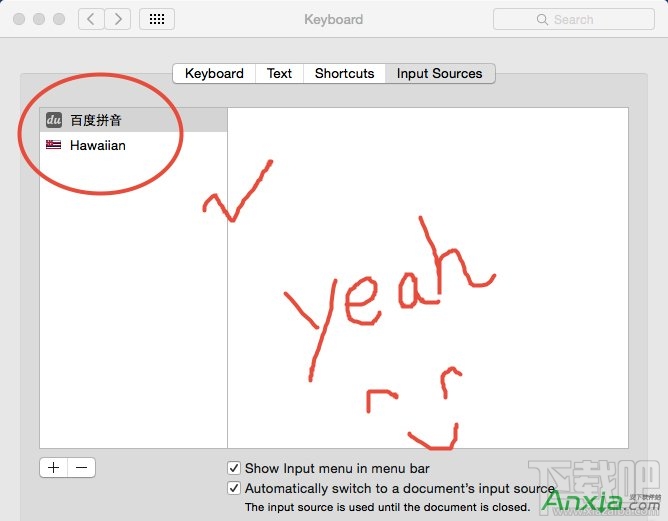
Task: Toggle Show Input menu in menu bar
Action: pos(233,468)
